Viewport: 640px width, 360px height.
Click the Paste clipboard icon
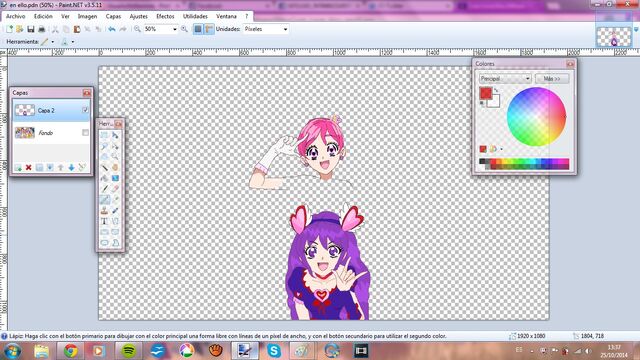[77, 29]
